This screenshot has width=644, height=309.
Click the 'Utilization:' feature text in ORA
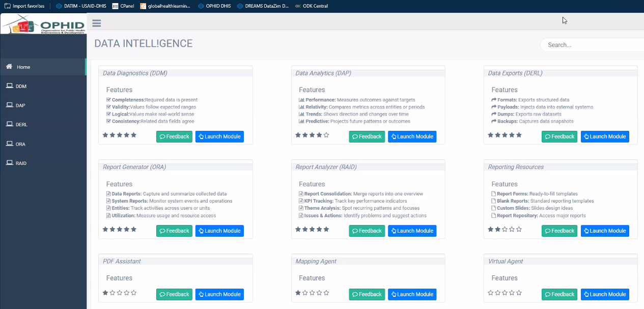[123, 215]
